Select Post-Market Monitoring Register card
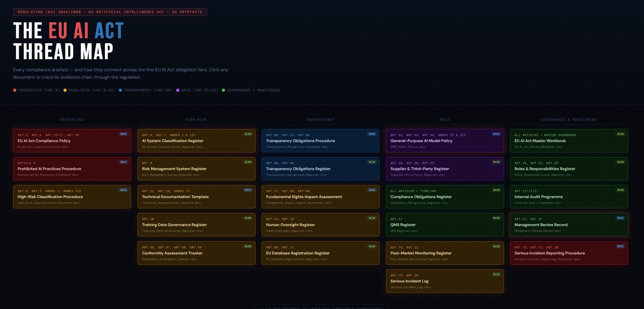Image resolution: width=644 pixels, height=309 pixels. (445, 253)
